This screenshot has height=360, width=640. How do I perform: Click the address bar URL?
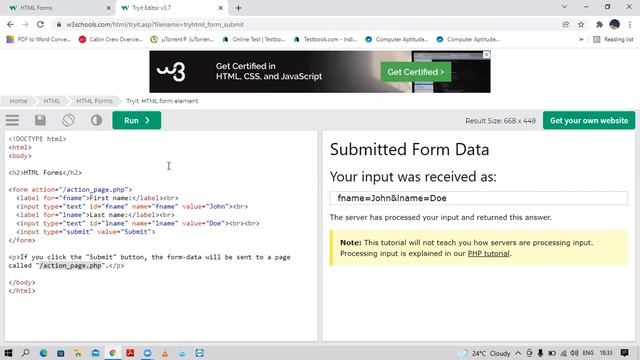[155, 24]
